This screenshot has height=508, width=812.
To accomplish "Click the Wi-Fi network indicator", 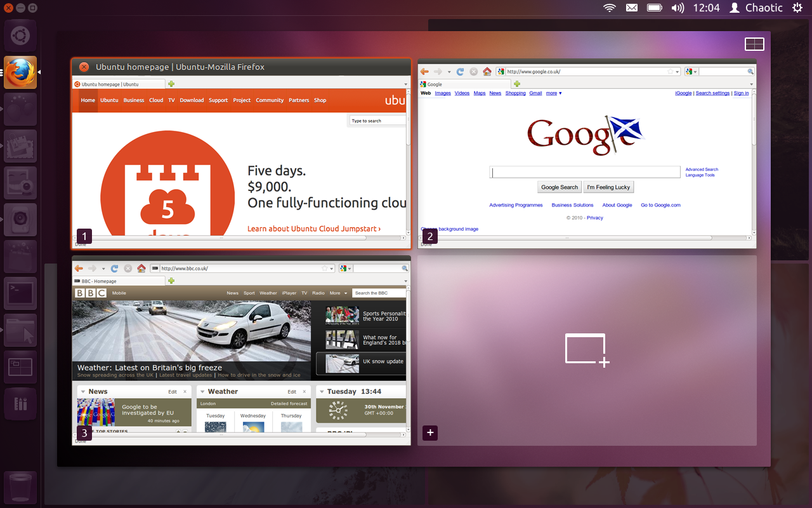I will (x=610, y=8).
